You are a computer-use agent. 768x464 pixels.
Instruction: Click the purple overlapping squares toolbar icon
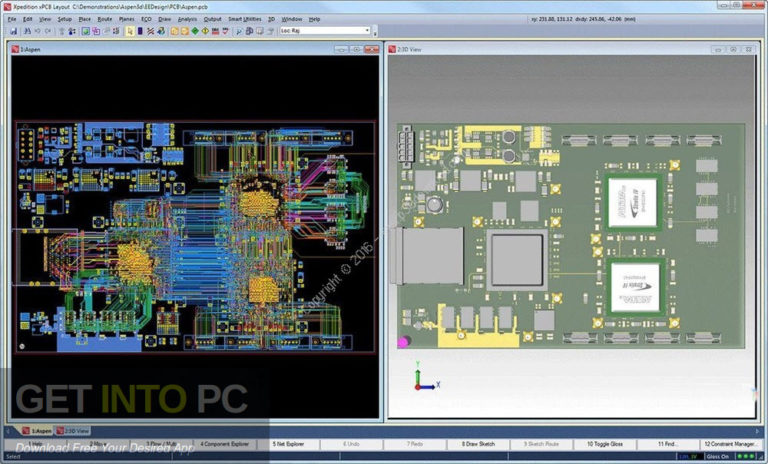96,31
